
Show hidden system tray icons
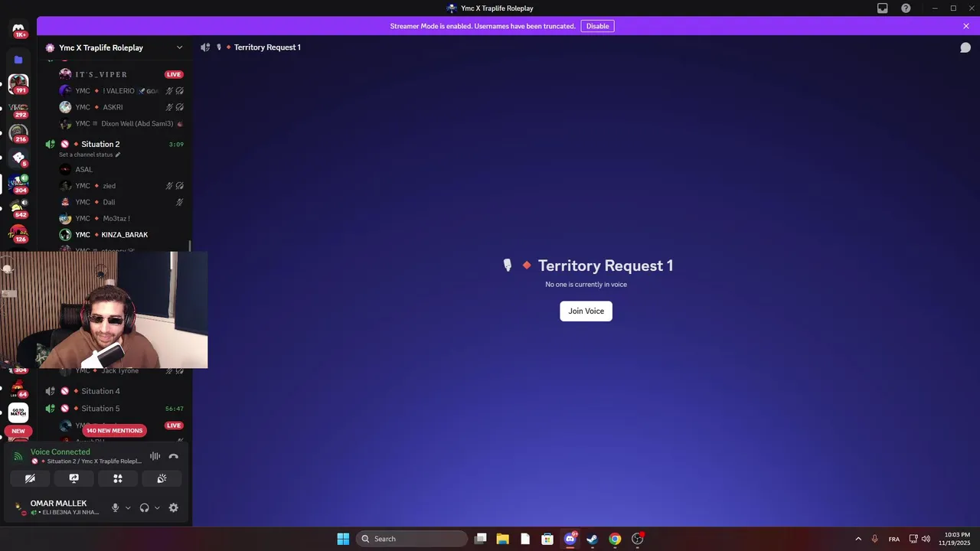click(x=858, y=539)
